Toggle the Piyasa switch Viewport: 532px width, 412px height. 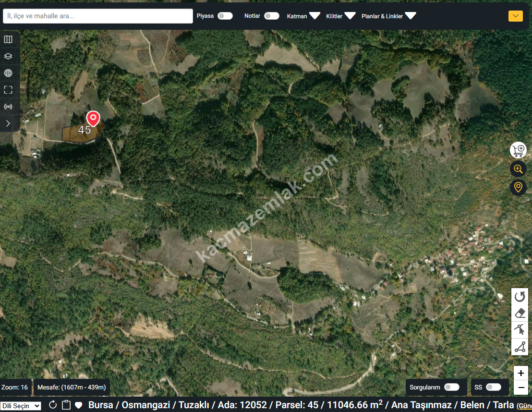[x=225, y=16]
